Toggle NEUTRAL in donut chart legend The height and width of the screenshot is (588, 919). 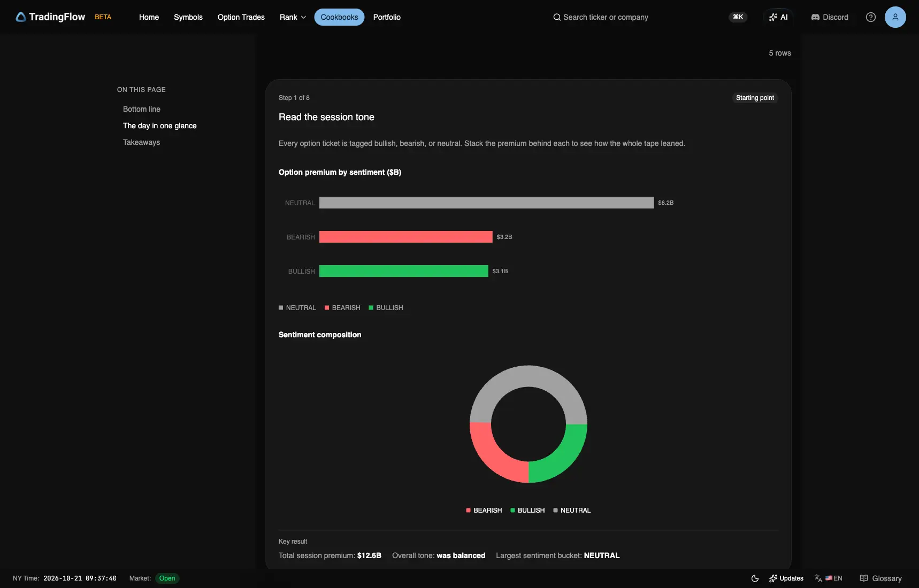[572, 510]
